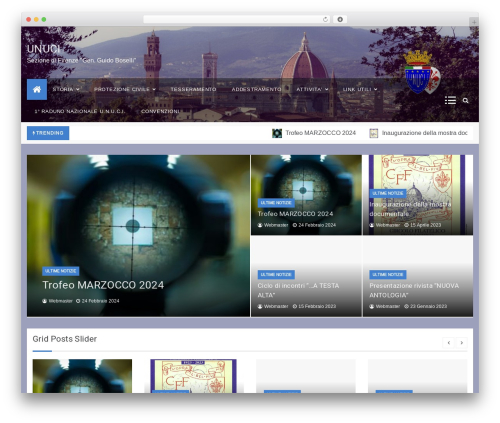Open trending link Inaugurazione della mostra
Viewport: 500px width, 423px height.
424,133
